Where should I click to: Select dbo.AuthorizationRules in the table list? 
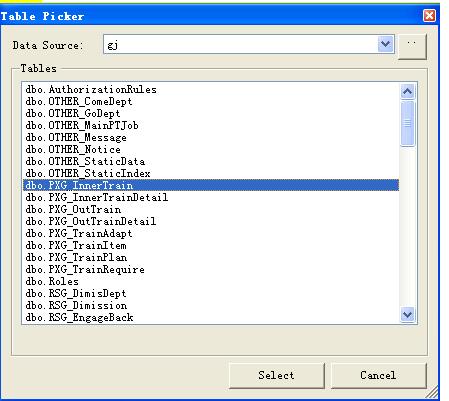211,89
